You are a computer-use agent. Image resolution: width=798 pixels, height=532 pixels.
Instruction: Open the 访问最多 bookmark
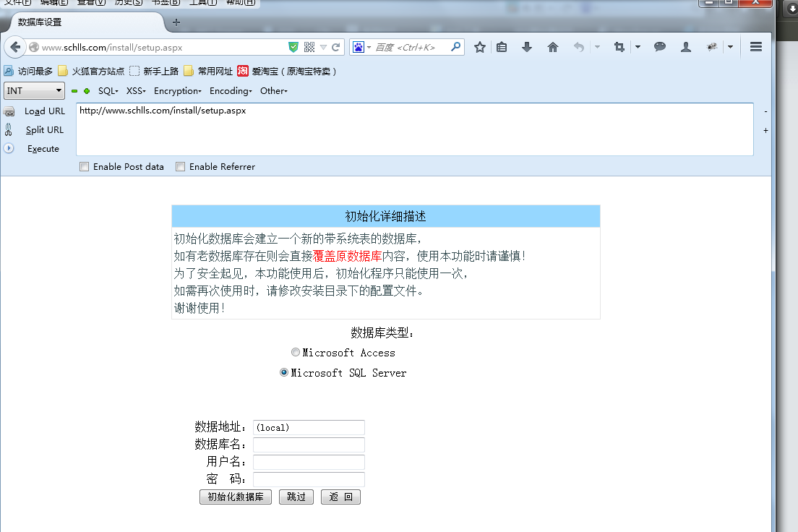pos(28,72)
